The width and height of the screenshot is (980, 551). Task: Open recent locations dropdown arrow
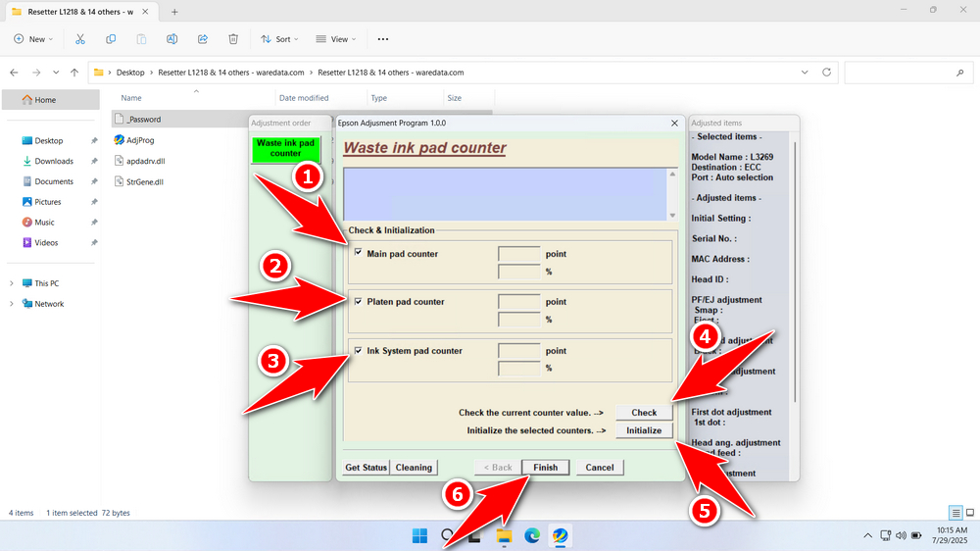pos(56,73)
